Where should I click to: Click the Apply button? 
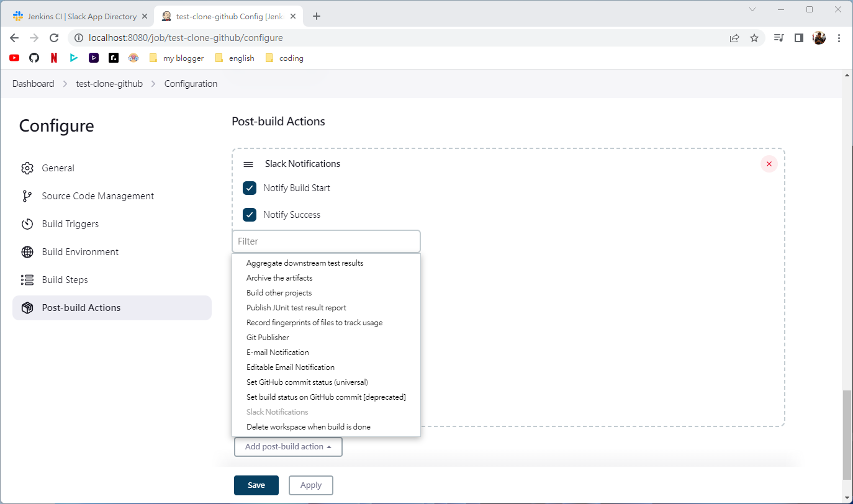tap(311, 485)
